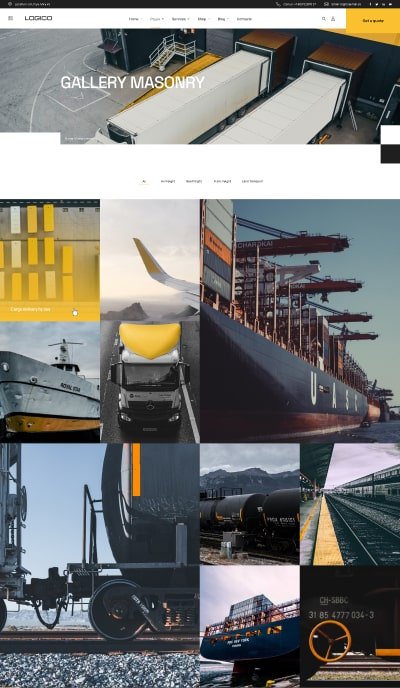Click the Get a quote button
400x688 pixels.
click(373, 21)
